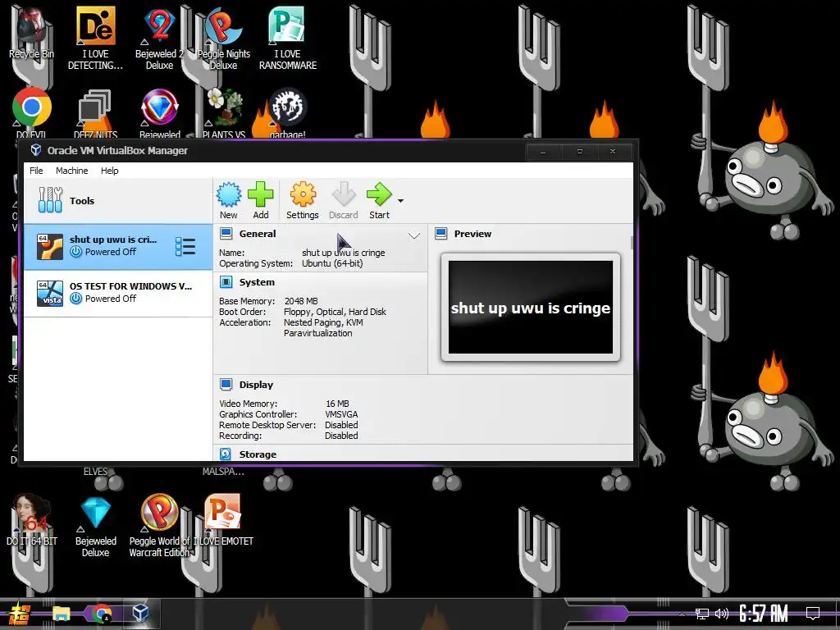Image resolution: width=840 pixels, height=630 pixels.
Task: Click the General section header
Action: pos(257,234)
